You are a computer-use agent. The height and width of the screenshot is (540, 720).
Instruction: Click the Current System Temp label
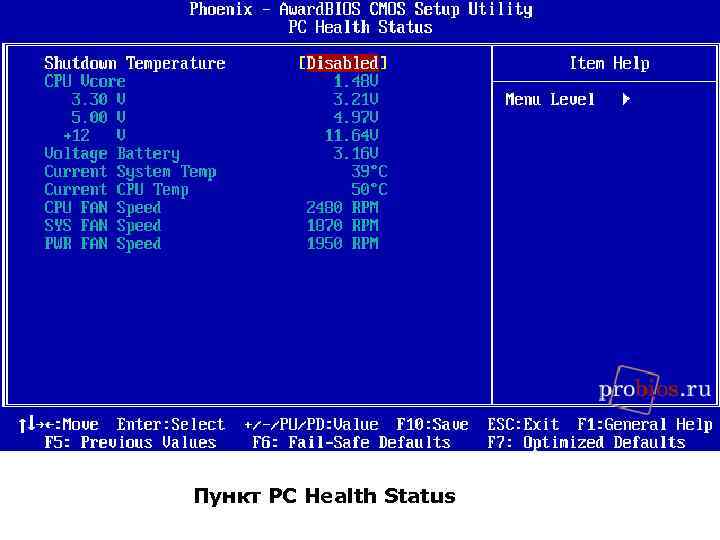[130, 172]
